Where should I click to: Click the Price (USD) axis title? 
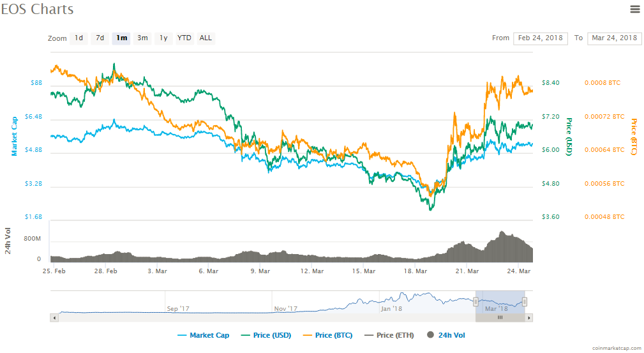tap(569, 137)
